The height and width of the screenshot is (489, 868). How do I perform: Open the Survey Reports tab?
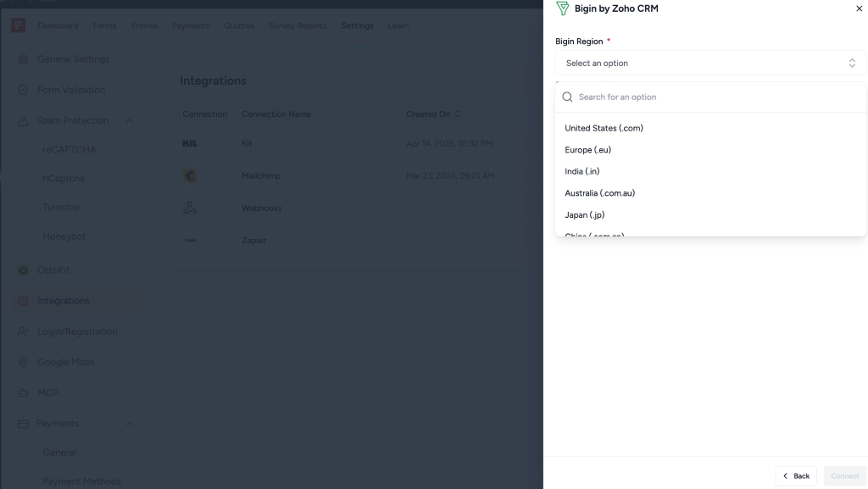pos(298,25)
